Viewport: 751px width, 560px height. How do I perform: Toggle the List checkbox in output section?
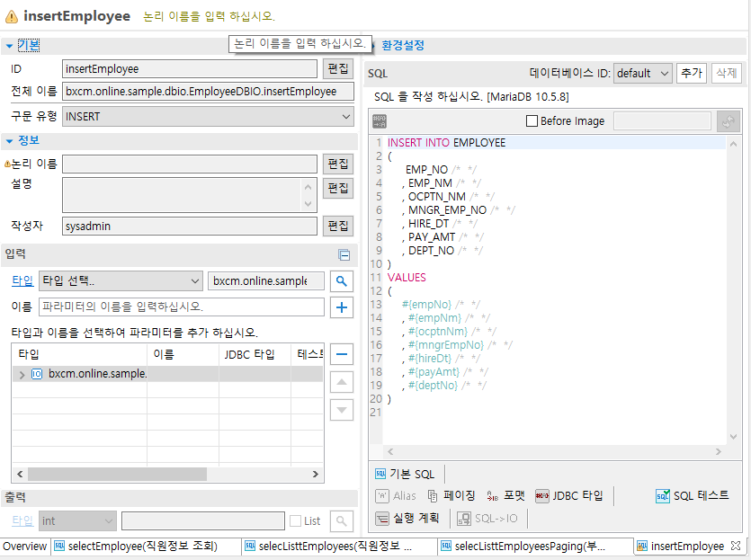click(295, 520)
